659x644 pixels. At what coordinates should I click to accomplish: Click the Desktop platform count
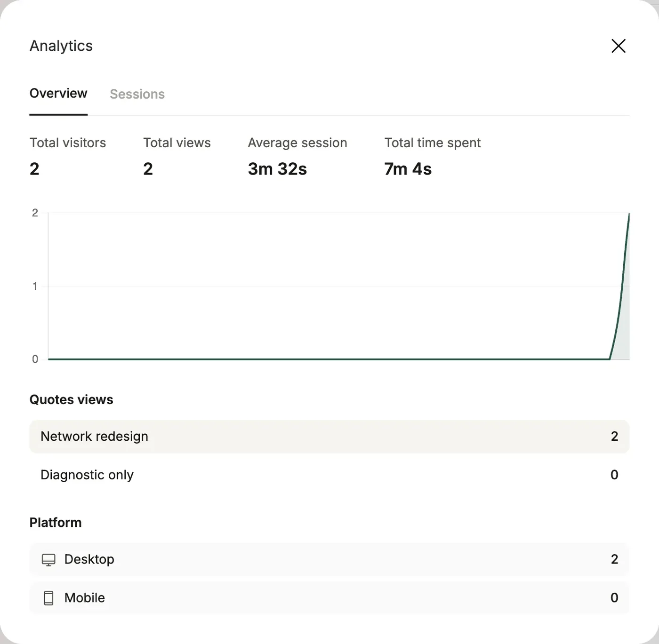point(614,559)
